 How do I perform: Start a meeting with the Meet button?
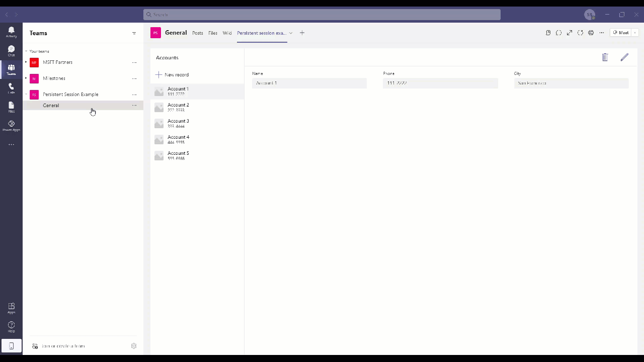[621, 33]
